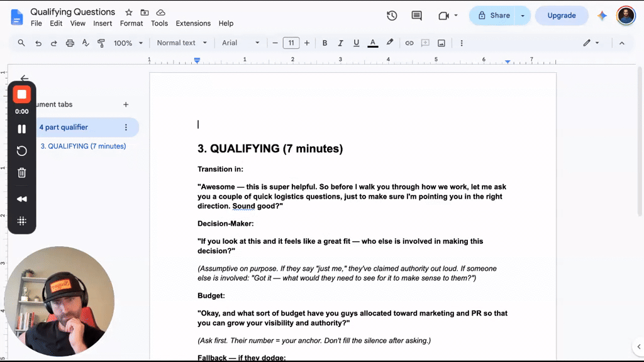
Task: Restart the recording
Action: click(x=22, y=151)
